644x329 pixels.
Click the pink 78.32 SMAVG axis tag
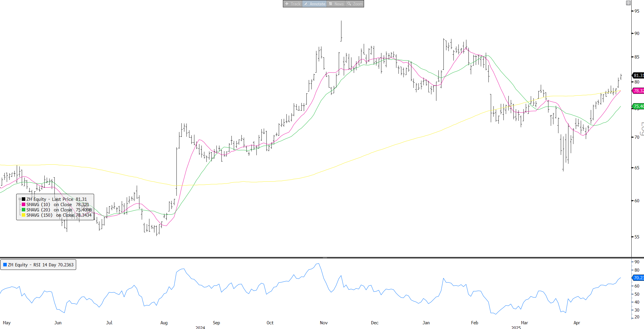coord(638,91)
